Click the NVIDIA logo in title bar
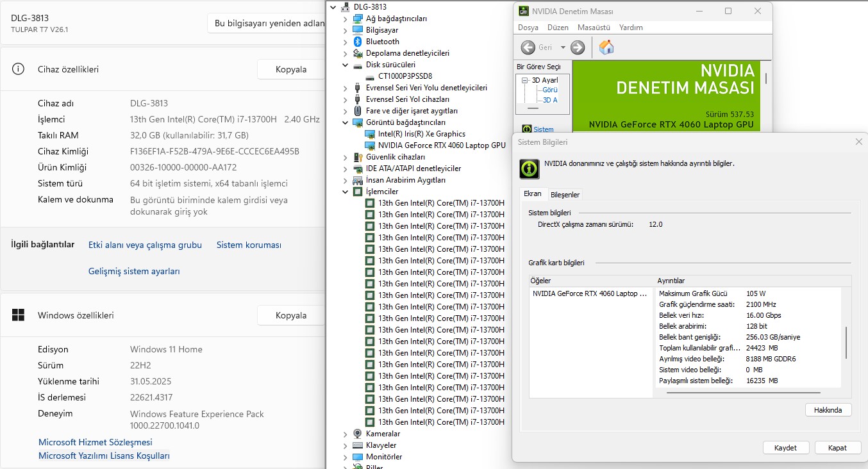 coord(524,12)
